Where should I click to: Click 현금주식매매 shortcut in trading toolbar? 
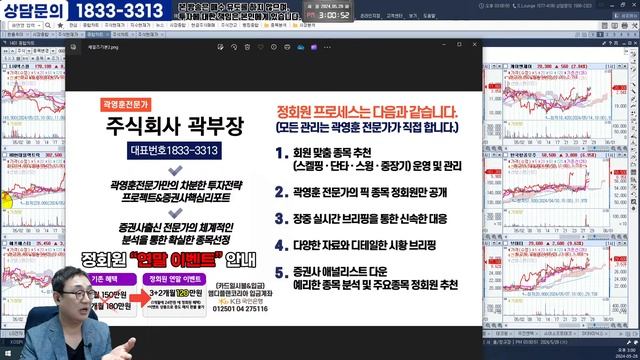click(x=203, y=25)
